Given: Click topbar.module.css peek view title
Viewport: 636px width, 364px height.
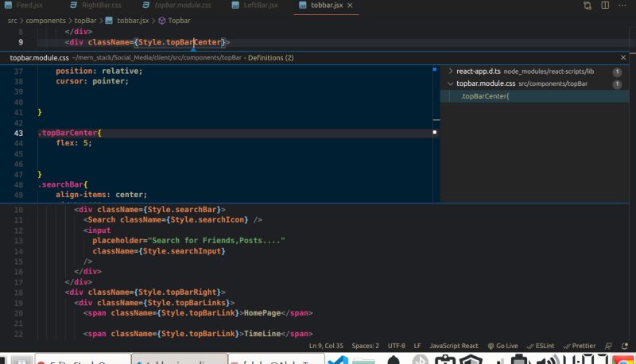Looking at the screenshot, I should point(39,58).
